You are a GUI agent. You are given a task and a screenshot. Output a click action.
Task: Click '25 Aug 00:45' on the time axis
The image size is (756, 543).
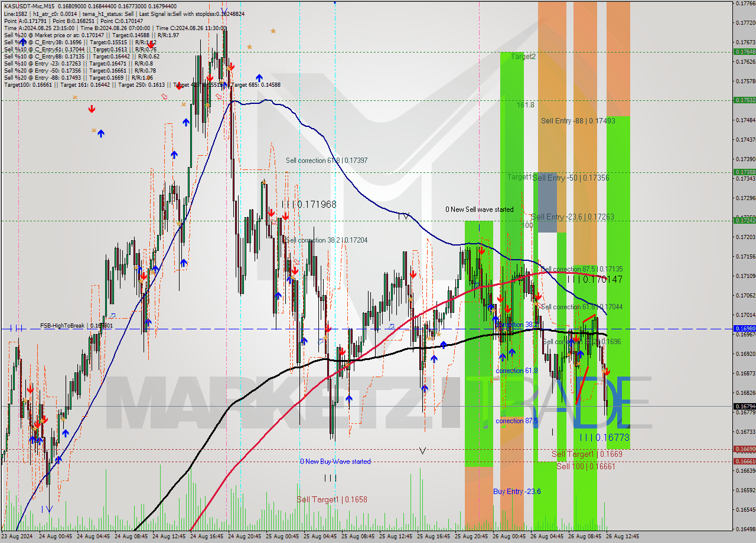point(282,537)
